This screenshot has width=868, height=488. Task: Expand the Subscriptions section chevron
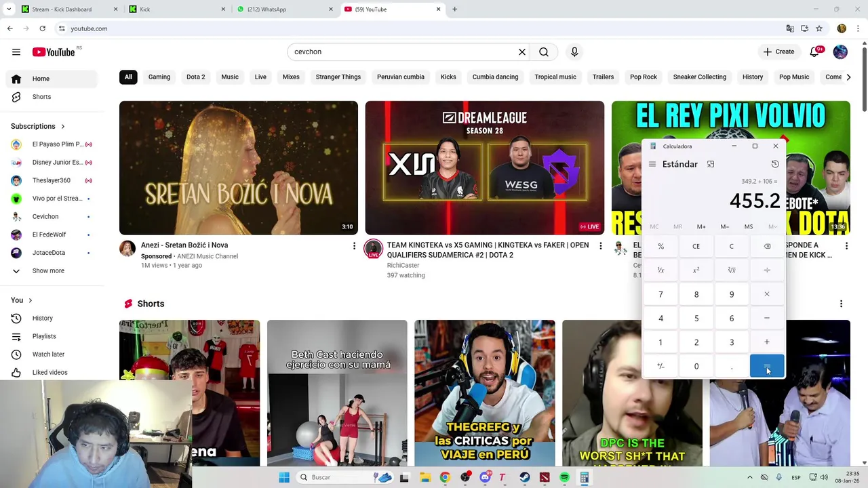[x=62, y=127]
